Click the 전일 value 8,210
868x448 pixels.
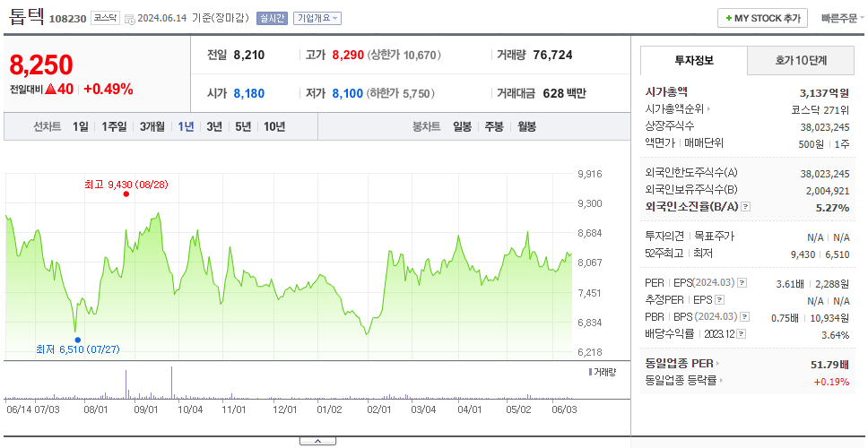(249, 56)
